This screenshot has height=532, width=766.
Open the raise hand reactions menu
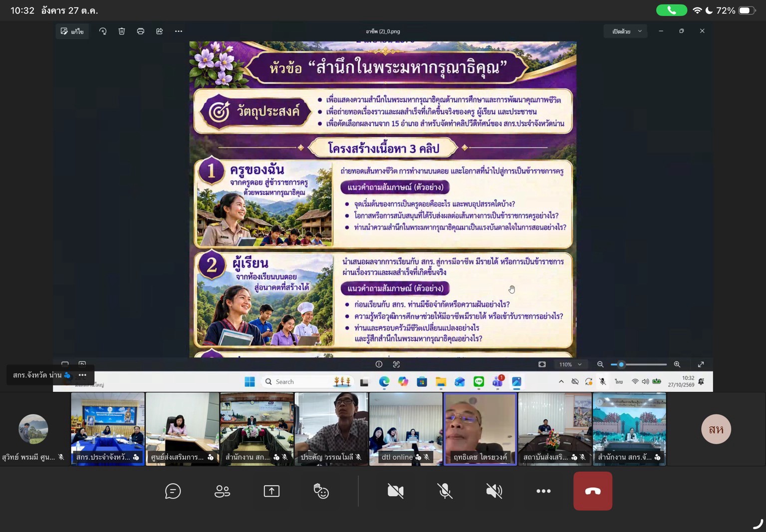pos(321,491)
